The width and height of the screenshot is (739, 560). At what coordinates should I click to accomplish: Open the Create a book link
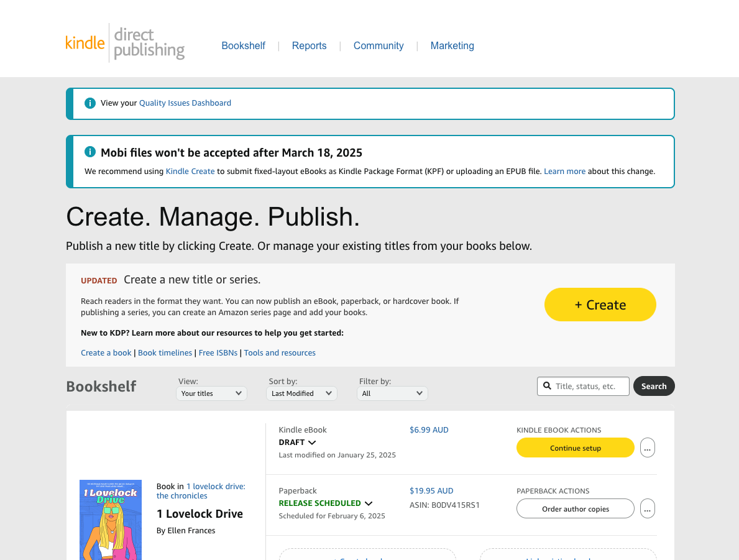(x=106, y=352)
